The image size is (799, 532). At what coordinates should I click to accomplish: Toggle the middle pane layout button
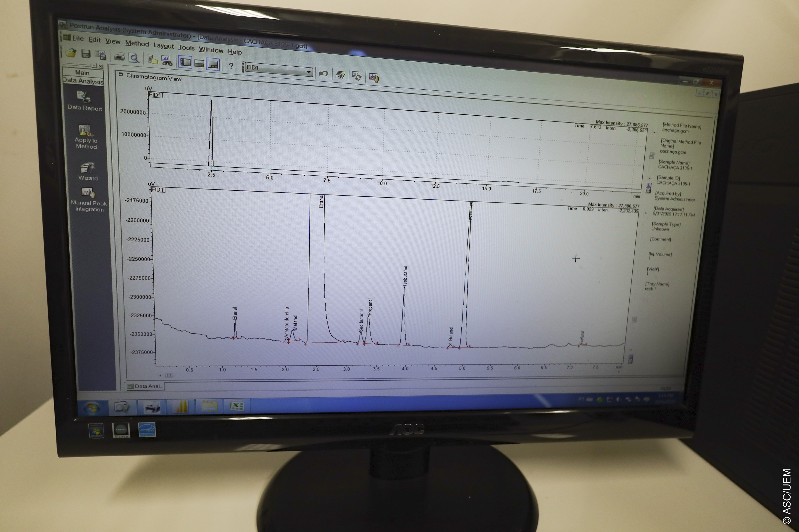tap(199, 63)
